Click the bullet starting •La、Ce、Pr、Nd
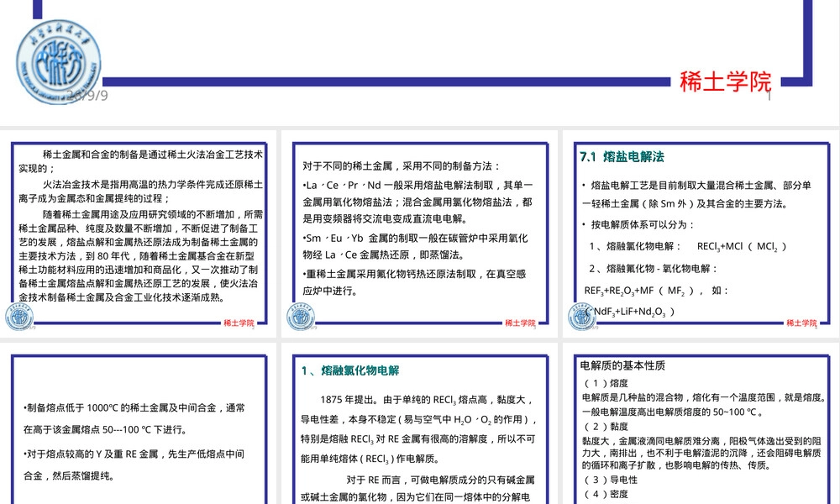The width and height of the screenshot is (840, 504). (417, 202)
